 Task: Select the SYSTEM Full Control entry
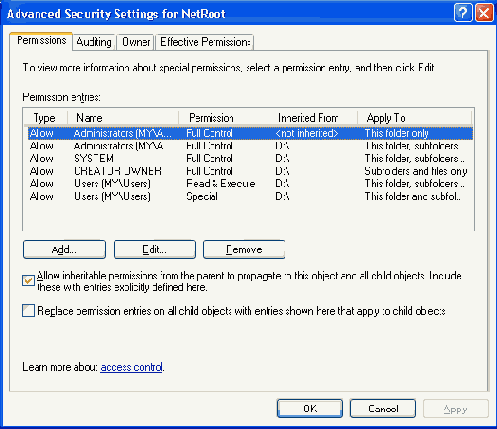coord(250,158)
